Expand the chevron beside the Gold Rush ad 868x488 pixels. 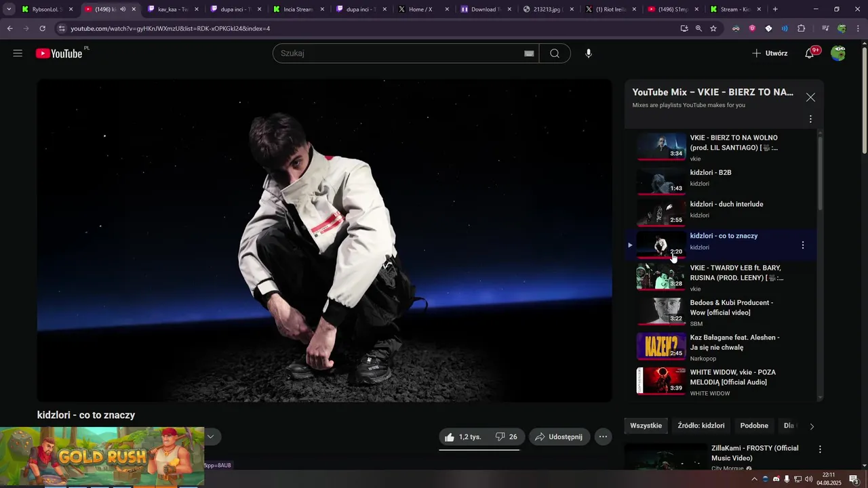pos(210,436)
